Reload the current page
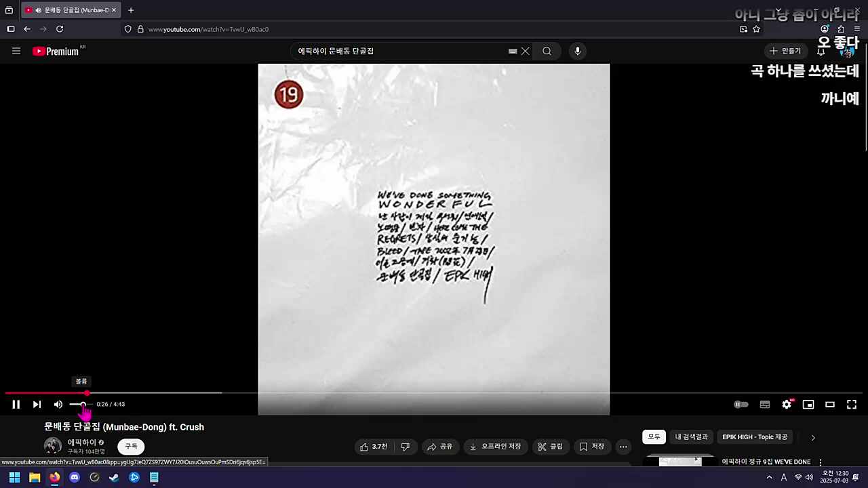Screen dimensions: 868x488 click(60, 29)
